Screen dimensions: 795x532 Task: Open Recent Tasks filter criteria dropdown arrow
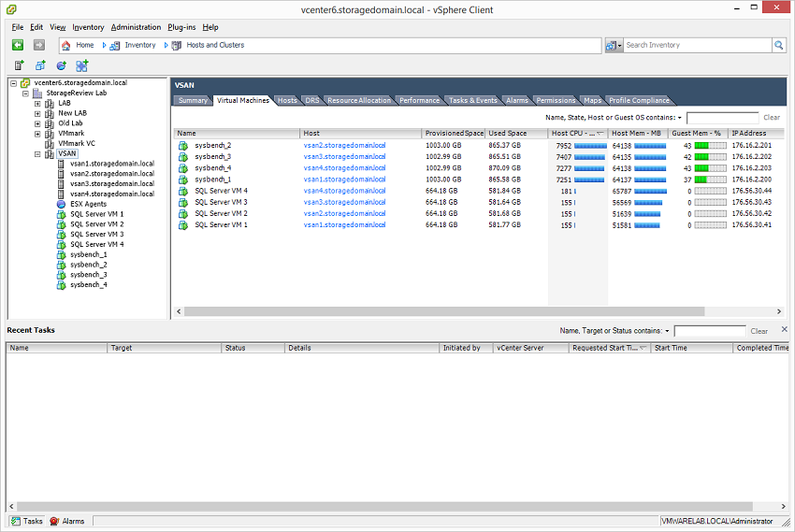(667, 331)
